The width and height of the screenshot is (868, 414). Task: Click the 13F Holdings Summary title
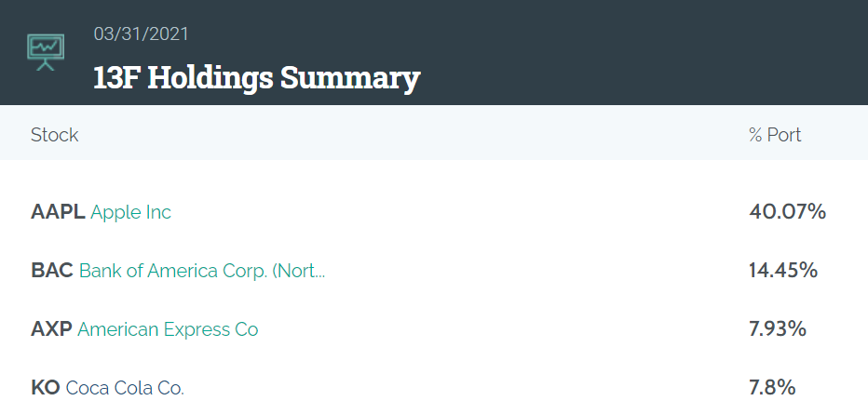(x=257, y=78)
